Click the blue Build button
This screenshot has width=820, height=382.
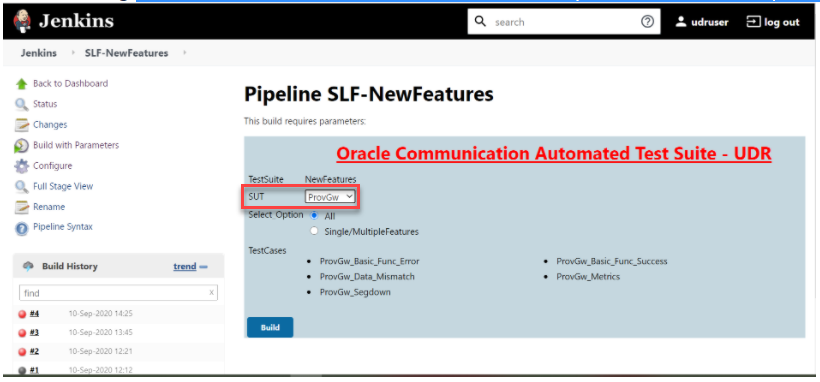[270, 328]
